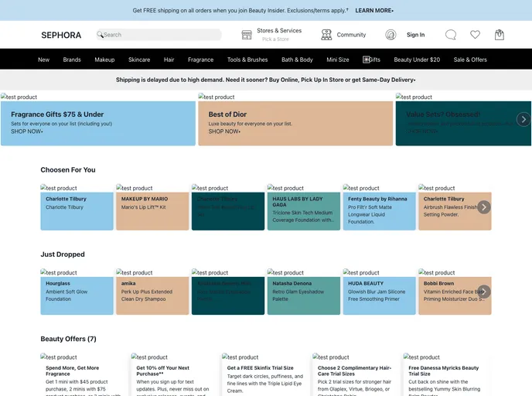Screen dimensions: 532x396
Task: Advance the top banner carousel right arrow
Action: (523, 119)
